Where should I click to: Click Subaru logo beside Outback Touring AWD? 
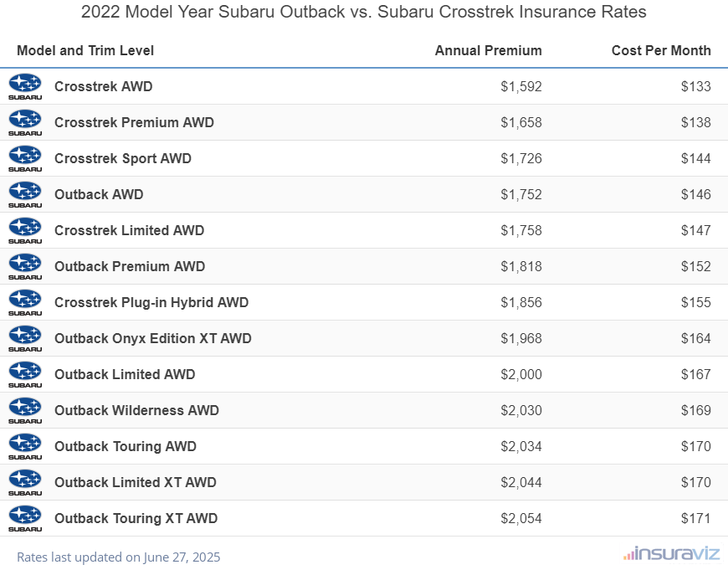click(x=25, y=447)
